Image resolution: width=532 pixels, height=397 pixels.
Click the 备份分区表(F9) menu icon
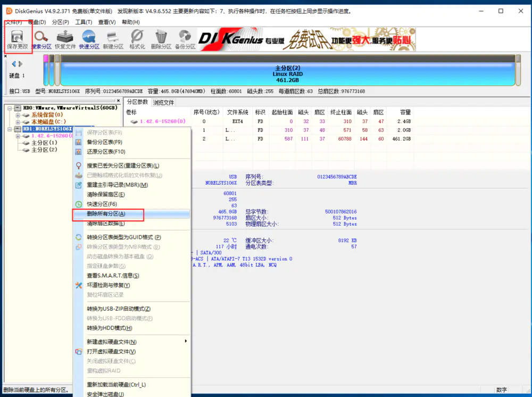tap(78, 142)
